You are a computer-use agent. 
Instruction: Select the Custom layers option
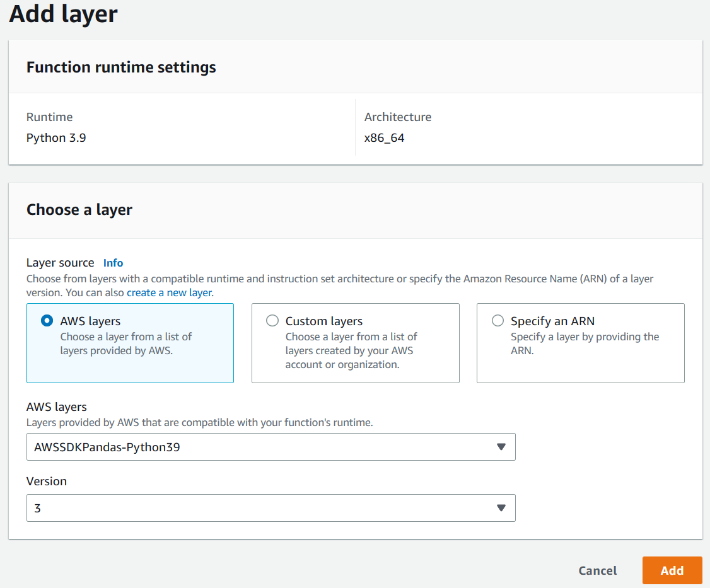pyautogui.click(x=272, y=320)
